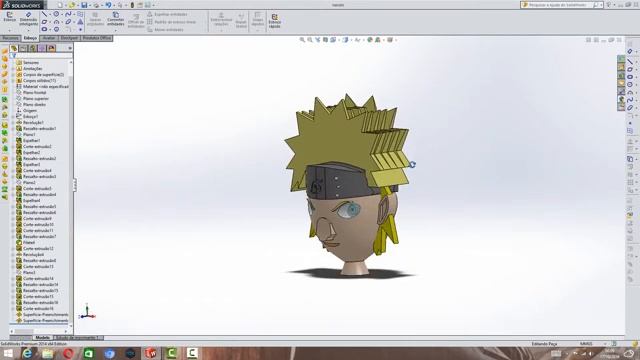Image resolution: width=640 pixels, height=360 pixels.
Task: Expand the Revolução1 feature node
Action: (x=14, y=122)
